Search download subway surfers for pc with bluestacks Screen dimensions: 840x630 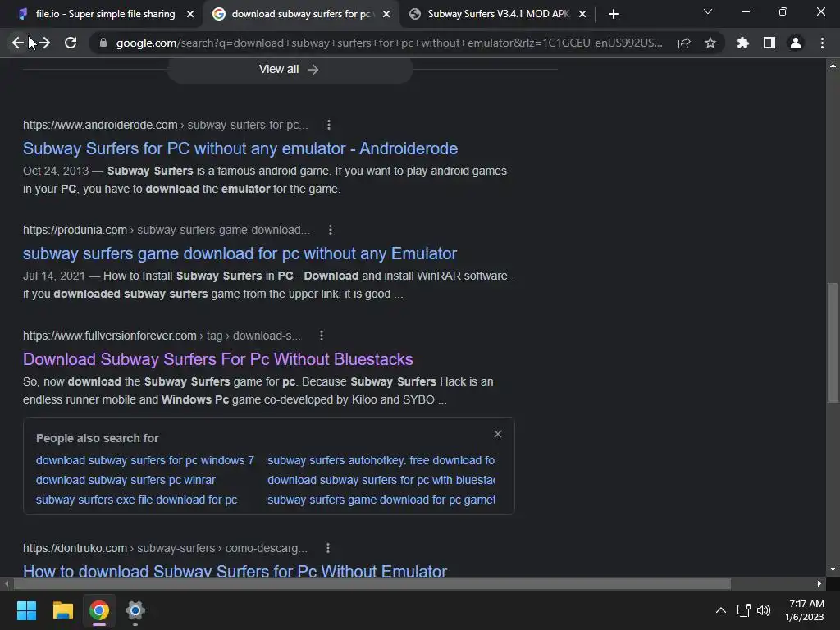381,480
